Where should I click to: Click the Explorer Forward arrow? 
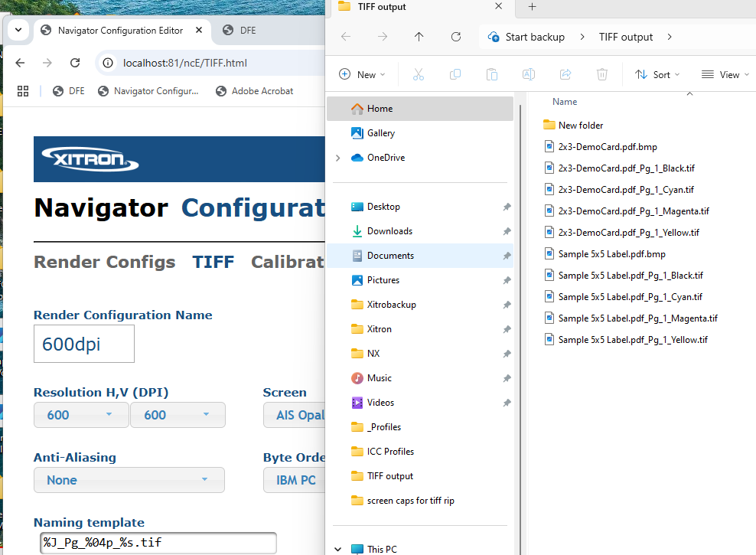(x=383, y=37)
